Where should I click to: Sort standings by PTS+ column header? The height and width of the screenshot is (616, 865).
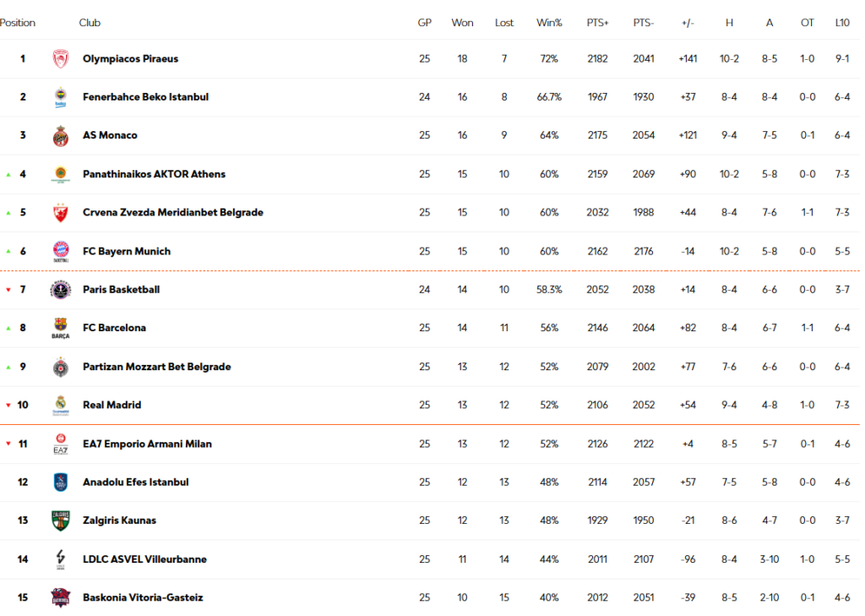(x=597, y=23)
